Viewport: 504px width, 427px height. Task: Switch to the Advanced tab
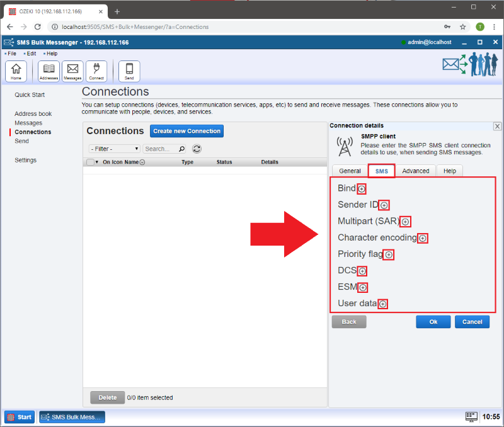pos(416,171)
